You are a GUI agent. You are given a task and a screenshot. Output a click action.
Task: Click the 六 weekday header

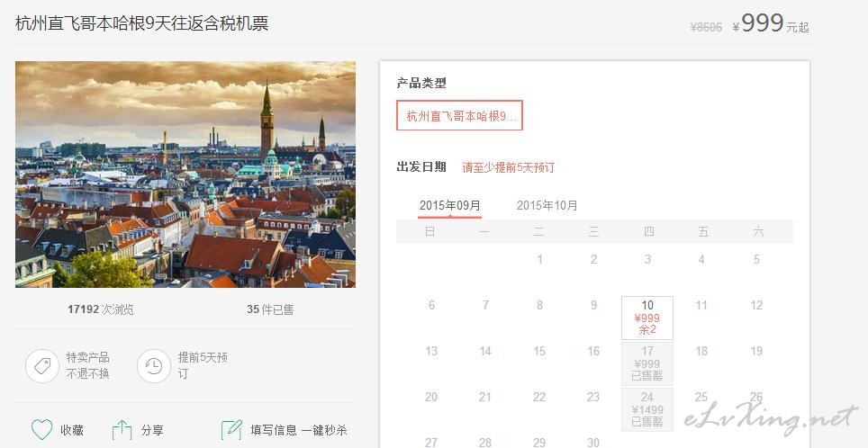click(x=758, y=232)
